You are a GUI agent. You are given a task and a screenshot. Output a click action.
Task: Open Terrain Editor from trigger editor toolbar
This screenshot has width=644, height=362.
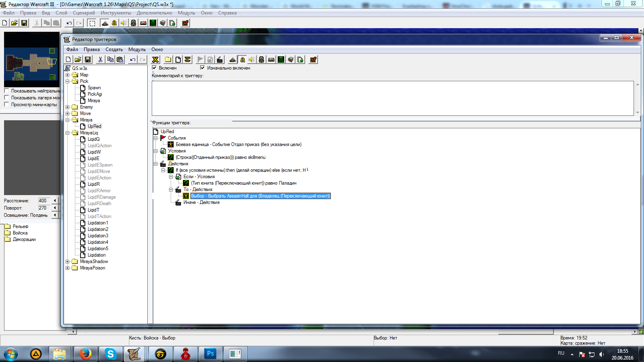point(233,60)
